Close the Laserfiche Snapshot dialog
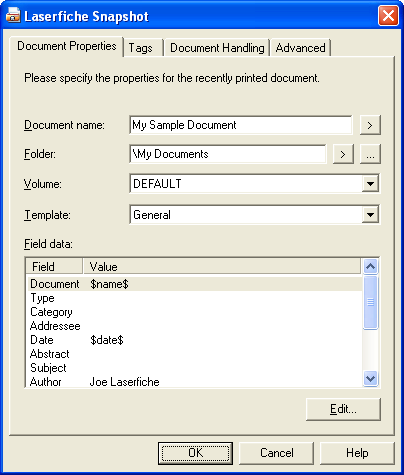The height and width of the screenshot is (475, 404). pyautogui.click(x=388, y=15)
